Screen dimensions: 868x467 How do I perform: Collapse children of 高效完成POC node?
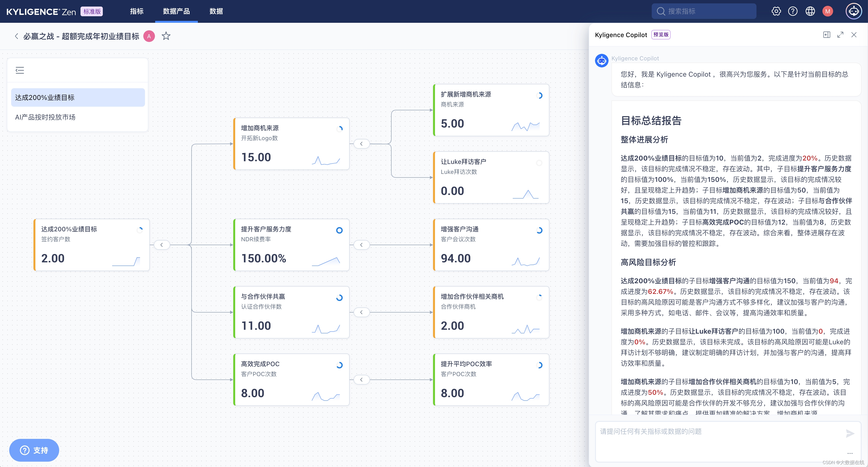click(361, 380)
